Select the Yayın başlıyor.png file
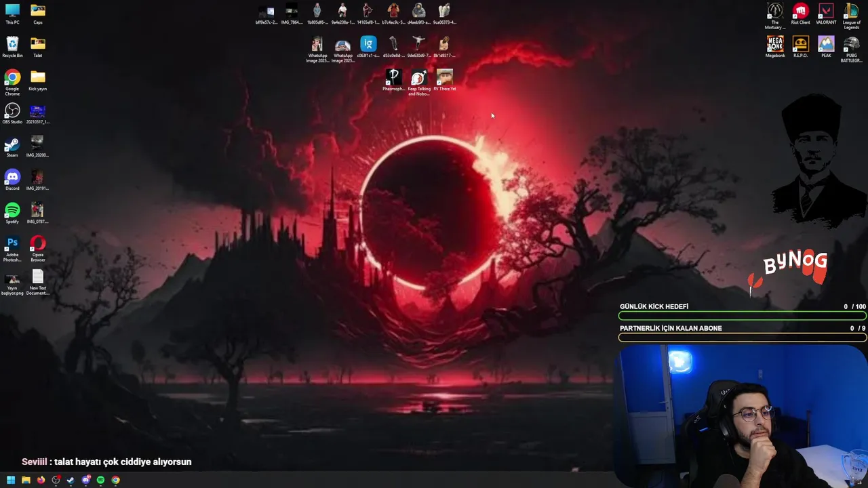Viewport: 868px width, 488px height. point(12,285)
